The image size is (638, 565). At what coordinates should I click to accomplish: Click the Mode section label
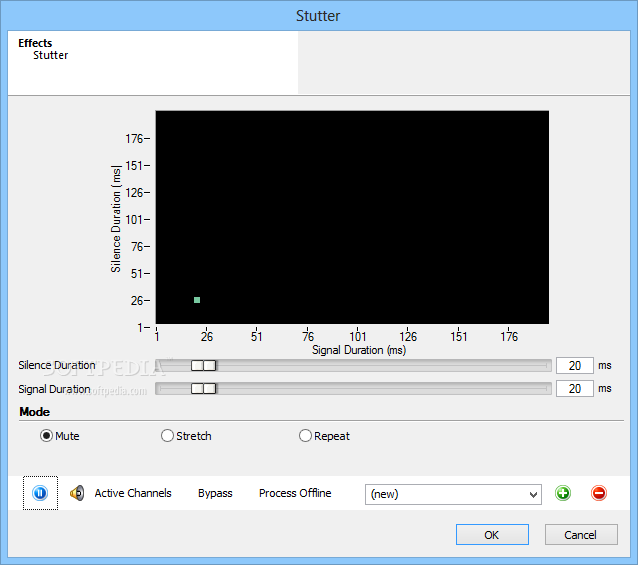[35, 412]
